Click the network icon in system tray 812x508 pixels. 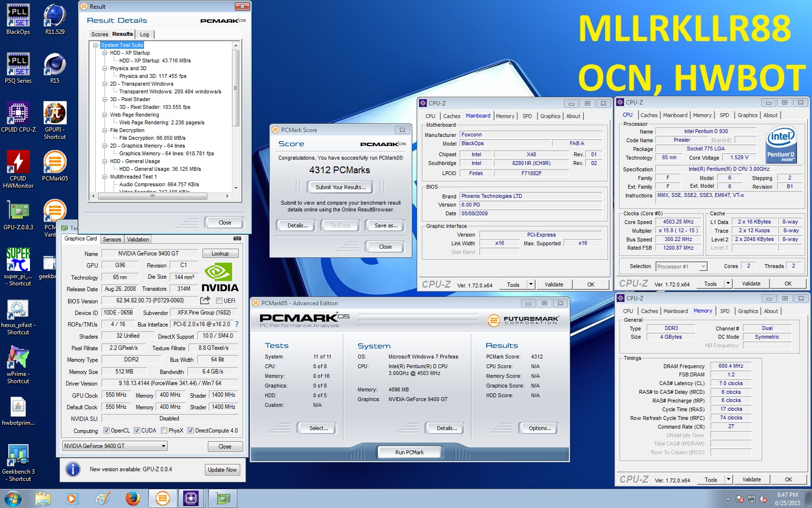[752, 499]
